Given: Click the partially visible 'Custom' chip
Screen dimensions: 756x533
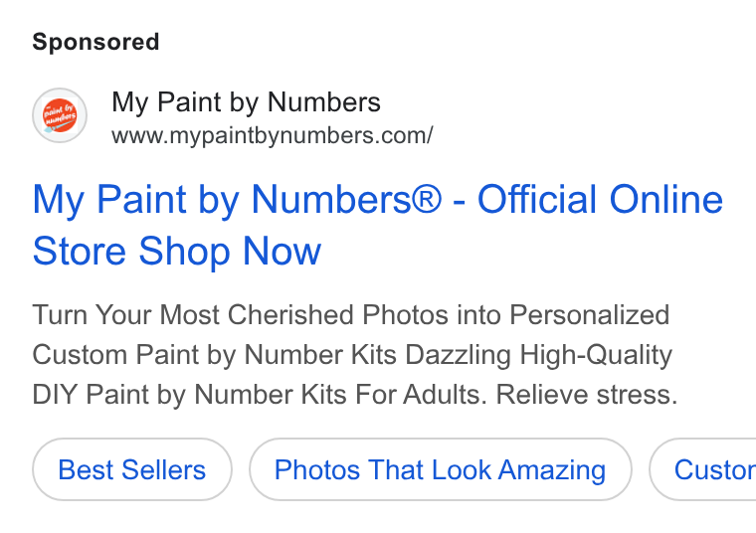Looking at the screenshot, I should click(x=703, y=469).
